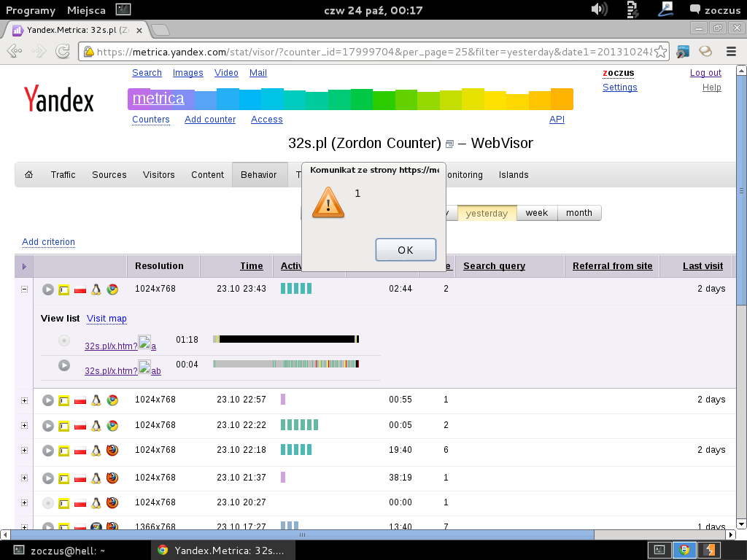Click the Firefox icon in 23.10 20:27 row
This screenshot has height=560, width=747.
coord(112,502)
